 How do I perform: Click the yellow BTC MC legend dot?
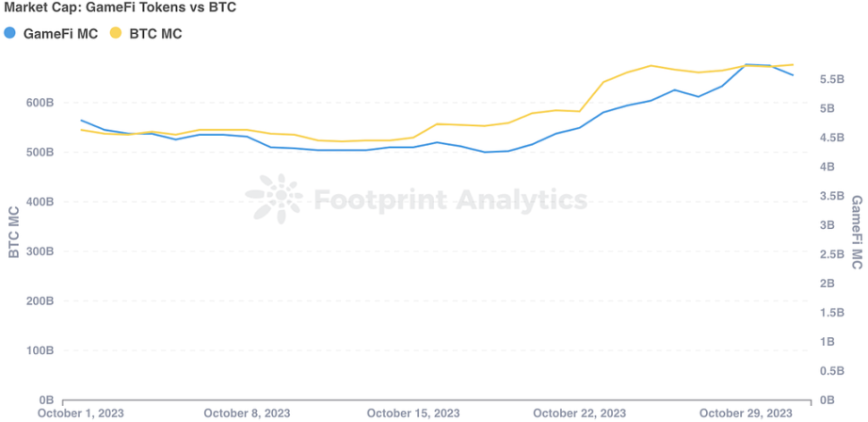point(116,33)
